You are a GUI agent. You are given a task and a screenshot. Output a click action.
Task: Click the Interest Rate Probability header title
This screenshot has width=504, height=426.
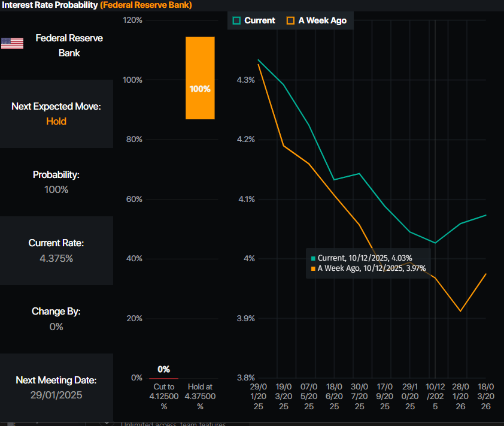click(49, 5)
